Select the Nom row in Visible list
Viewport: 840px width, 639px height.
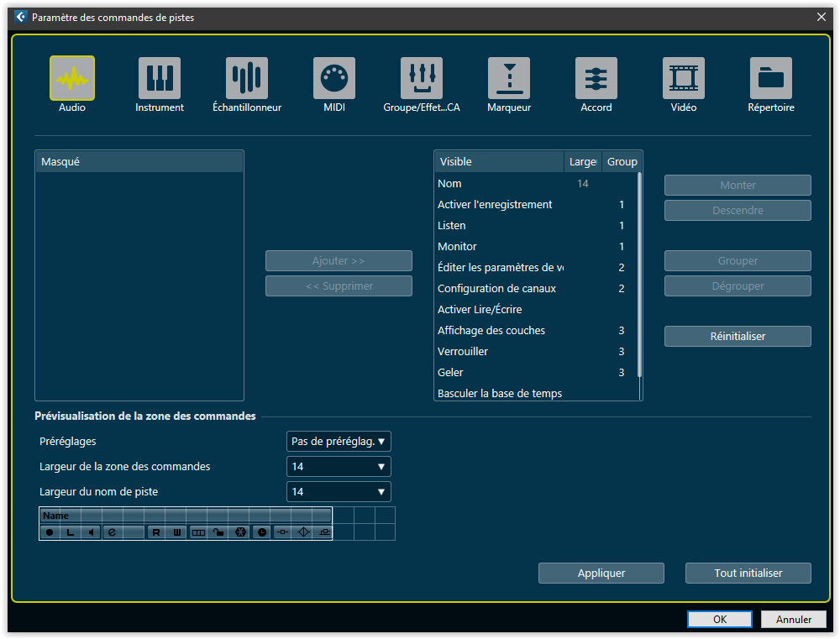536,184
